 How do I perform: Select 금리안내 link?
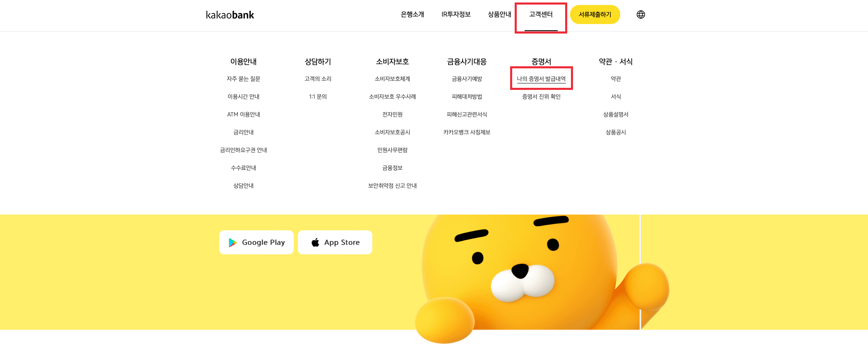244,132
